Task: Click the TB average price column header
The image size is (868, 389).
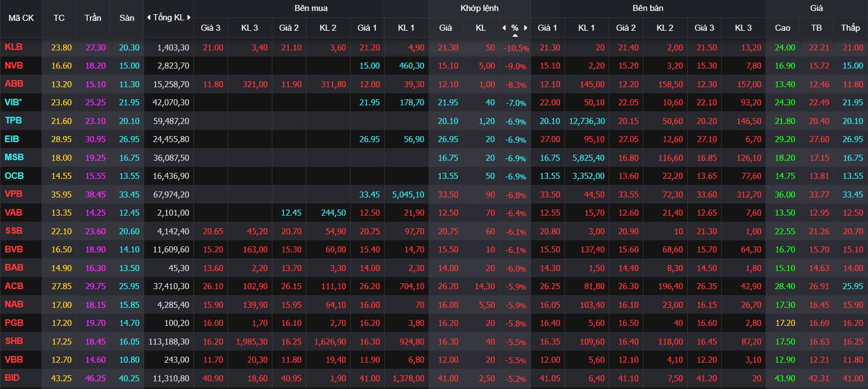Action: click(816, 27)
